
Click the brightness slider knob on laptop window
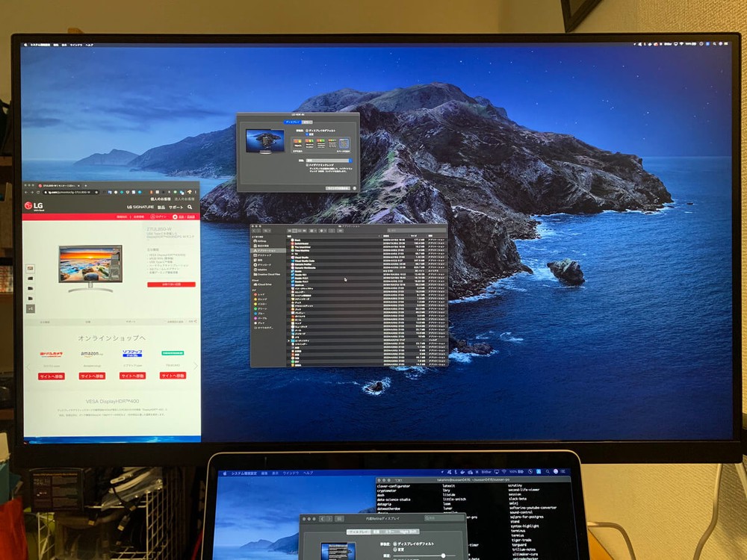point(443,556)
